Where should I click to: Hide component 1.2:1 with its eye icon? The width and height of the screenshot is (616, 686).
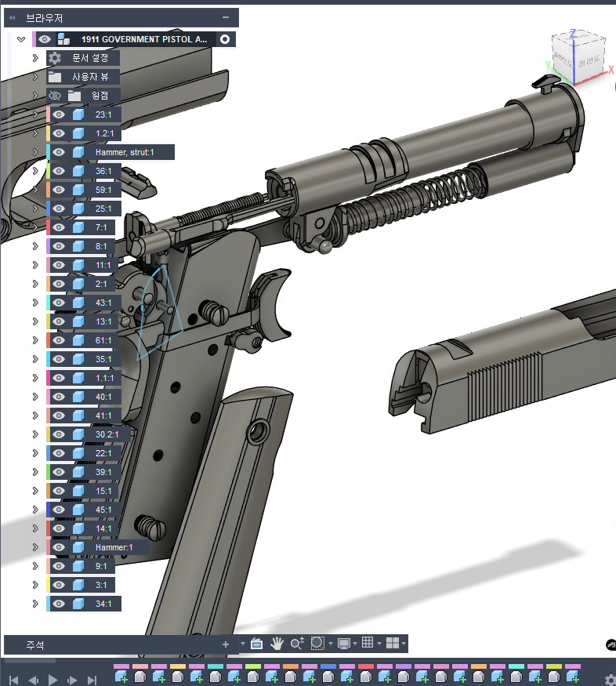(59, 133)
